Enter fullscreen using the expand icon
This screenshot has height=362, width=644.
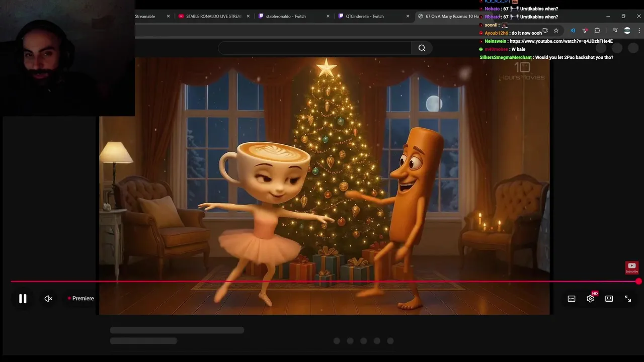[x=628, y=299]
